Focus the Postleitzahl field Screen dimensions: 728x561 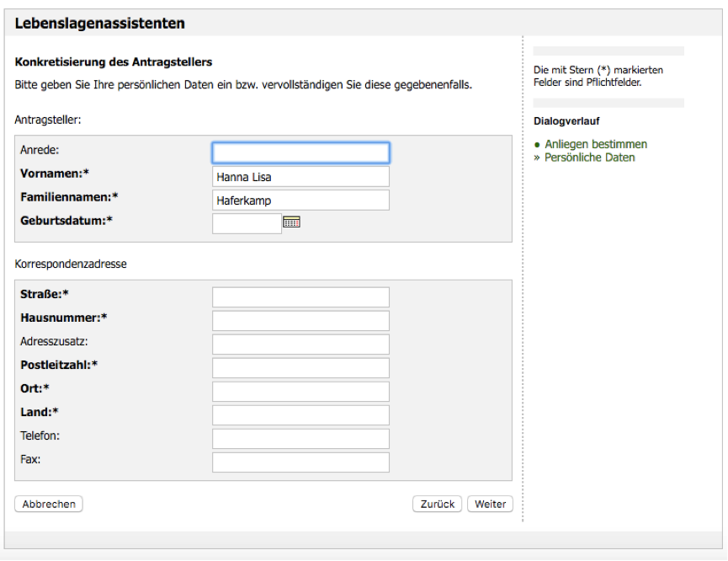(x=300, y=368)
